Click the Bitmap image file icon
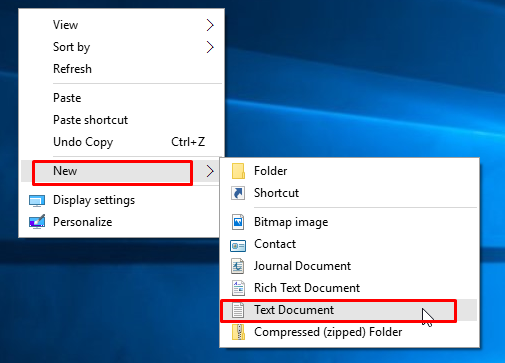 tap(238, 222)
